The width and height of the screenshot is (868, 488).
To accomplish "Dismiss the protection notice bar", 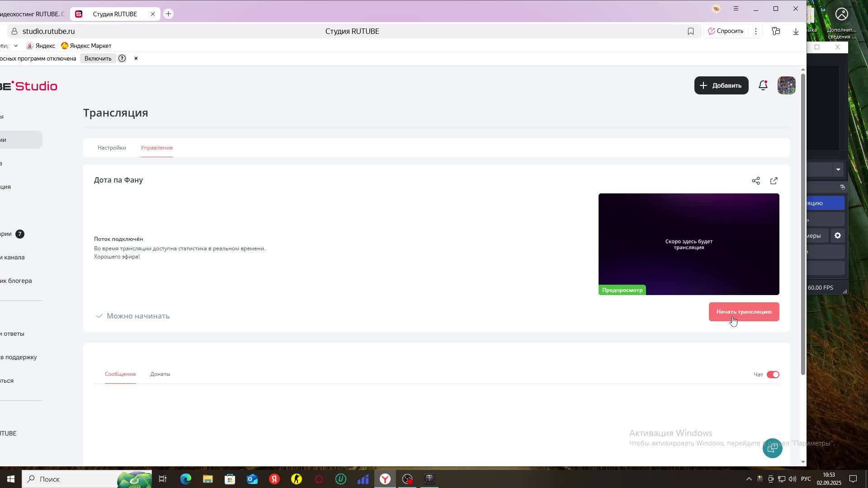I will [136, 58].
